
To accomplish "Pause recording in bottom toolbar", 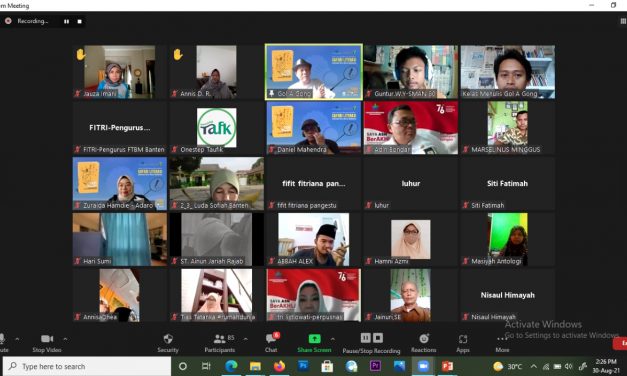I will 365,338.
